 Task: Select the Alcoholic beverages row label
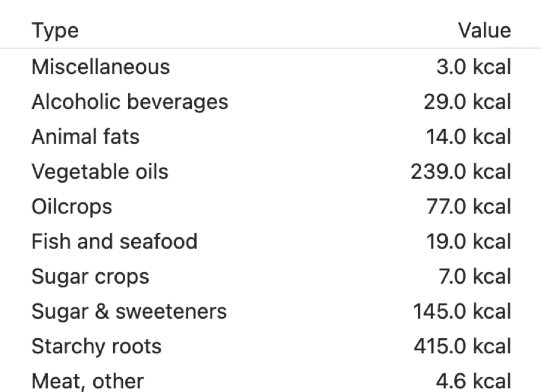pos(129,102)
